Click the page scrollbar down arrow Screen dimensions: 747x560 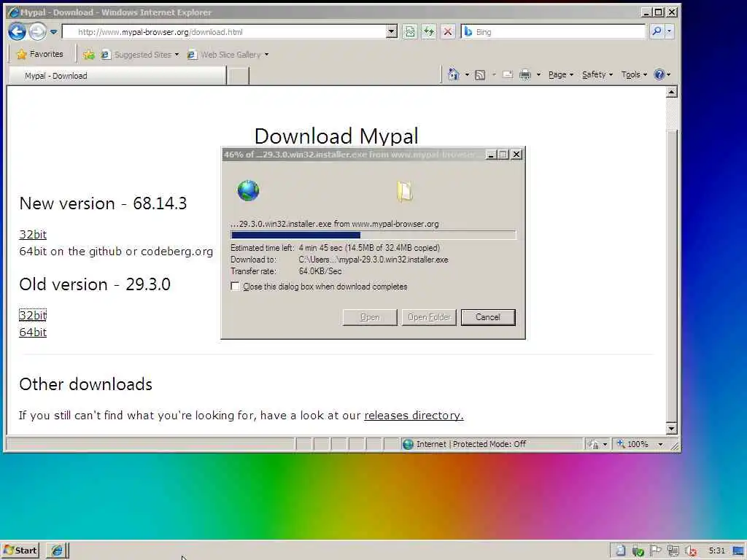pyautogui.click(x=671, y=428)
